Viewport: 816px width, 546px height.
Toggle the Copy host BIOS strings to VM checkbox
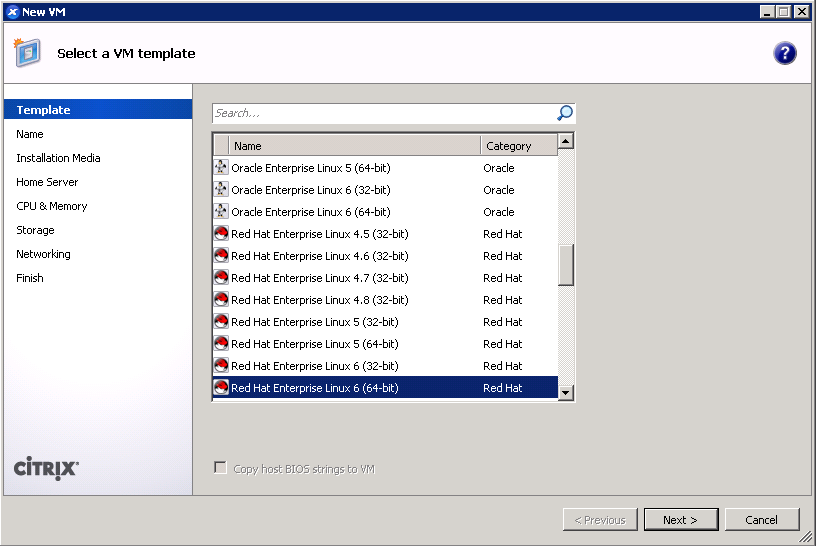point(221,467)
